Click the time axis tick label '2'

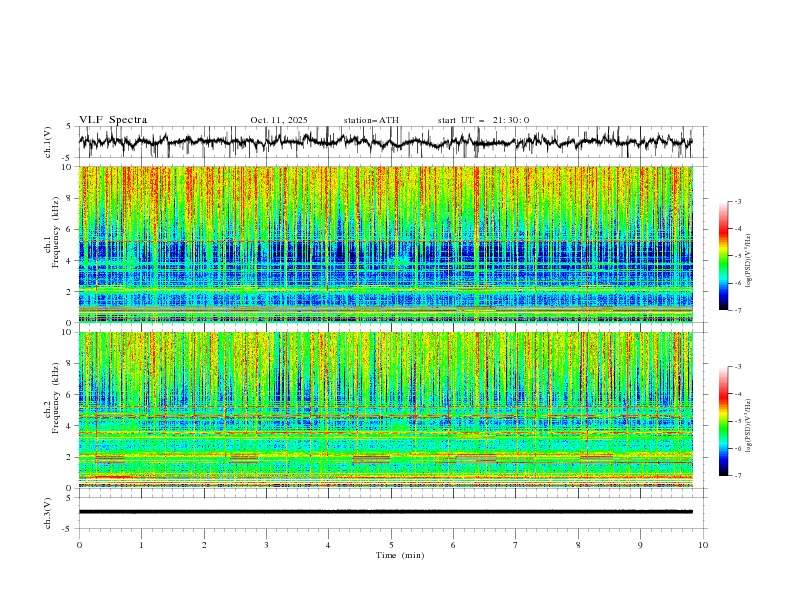204,545
